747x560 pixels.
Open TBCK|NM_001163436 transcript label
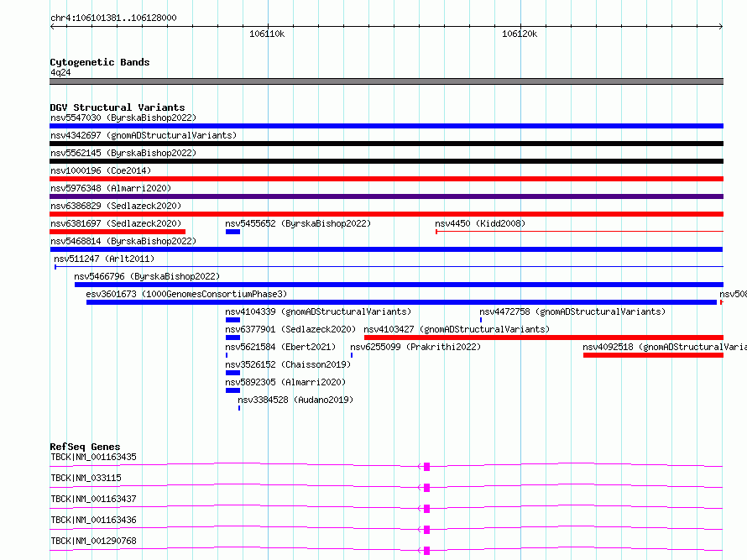(x=93, y=520)
